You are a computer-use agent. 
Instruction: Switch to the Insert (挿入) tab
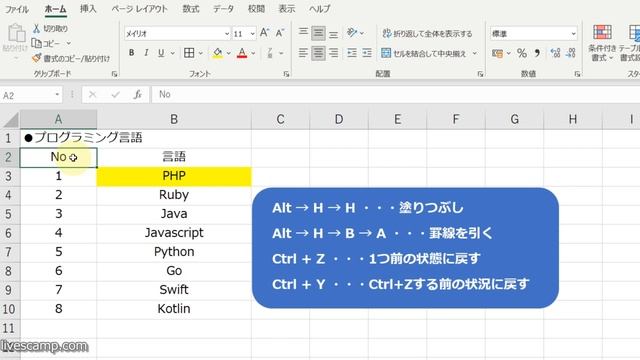88,9
